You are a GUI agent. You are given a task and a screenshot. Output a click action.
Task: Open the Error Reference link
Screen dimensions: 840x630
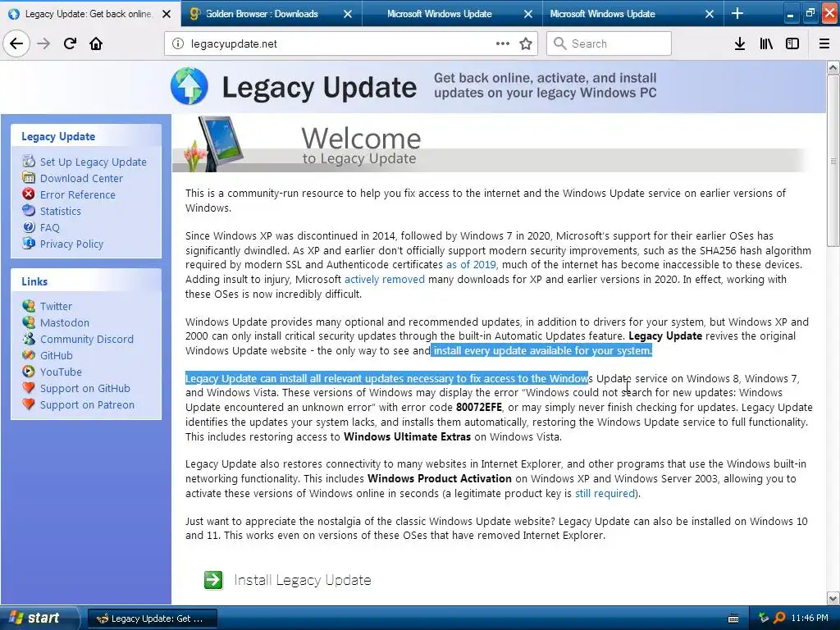click(78, 194)
